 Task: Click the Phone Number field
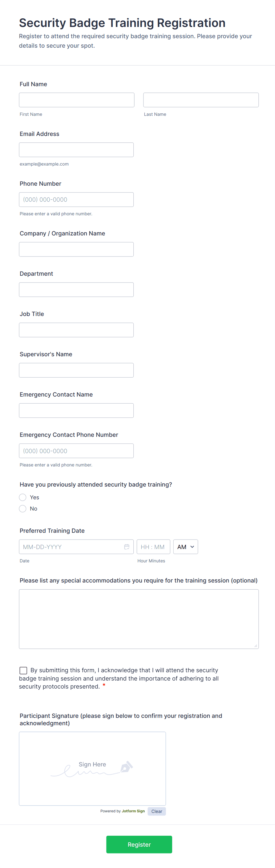click(76, 200)
